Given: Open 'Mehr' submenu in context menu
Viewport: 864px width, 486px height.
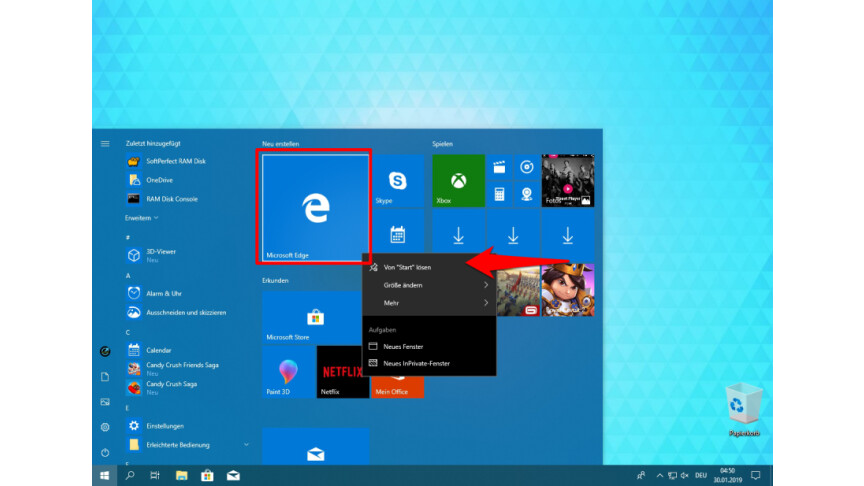Looking at the screenshot, I should click(x=429, y=303).
